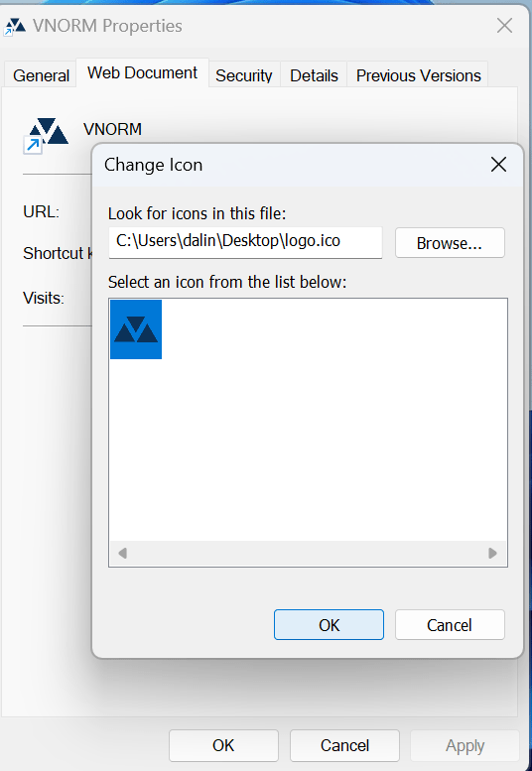532x771 pixels.
Task: Close the VNORM Properties window
Action: pyautogui.click(x=504, y=26)
